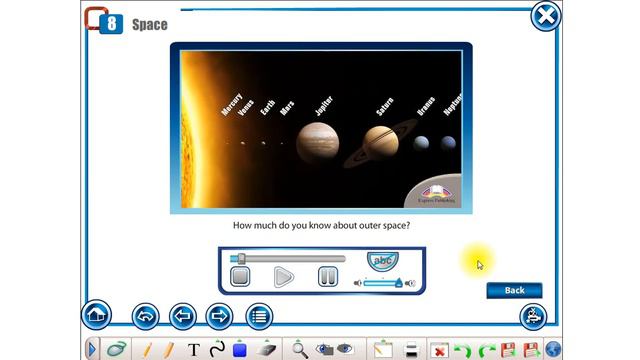Click the floppy disk with arrow icon
The width and height of the screenshot is (640, 360).
[x=532, y=350]
